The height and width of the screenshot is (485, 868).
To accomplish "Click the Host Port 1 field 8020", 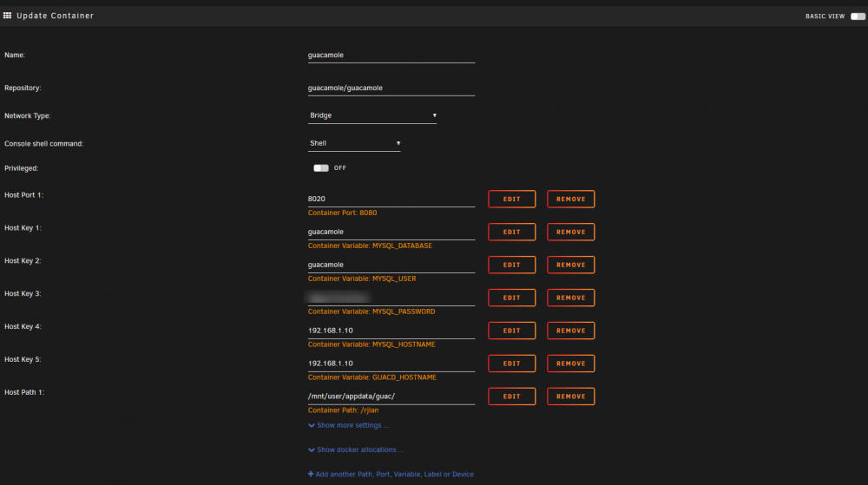I will (x=391, y=199).
